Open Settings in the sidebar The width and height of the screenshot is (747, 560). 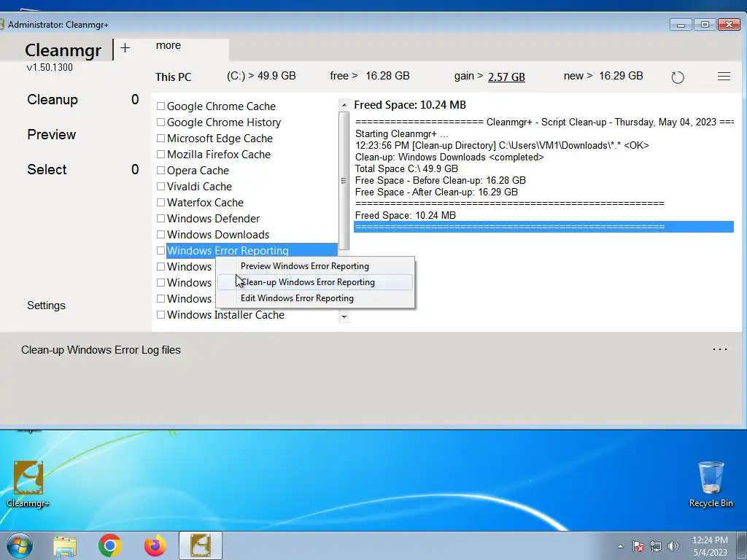pyautogui.click(x=46, y=306)
